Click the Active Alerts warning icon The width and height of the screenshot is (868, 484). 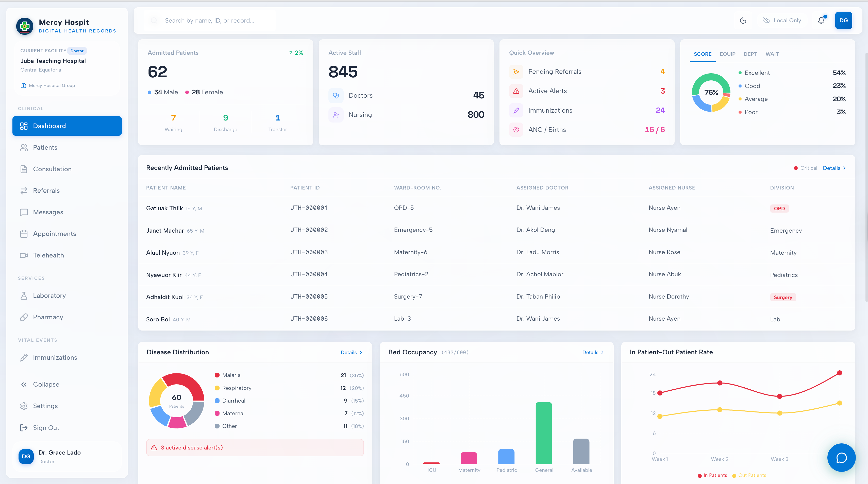[x=516, y=91]
